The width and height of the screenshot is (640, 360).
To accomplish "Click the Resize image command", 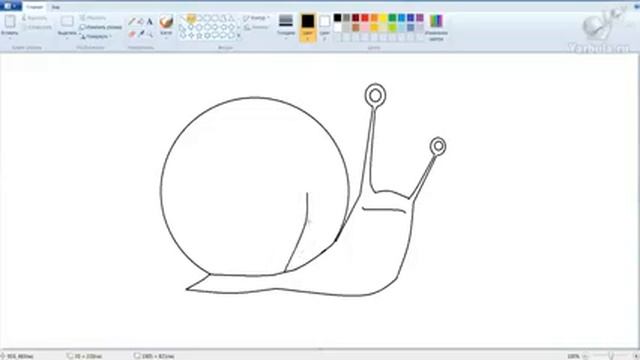I will tap(100, 27).
